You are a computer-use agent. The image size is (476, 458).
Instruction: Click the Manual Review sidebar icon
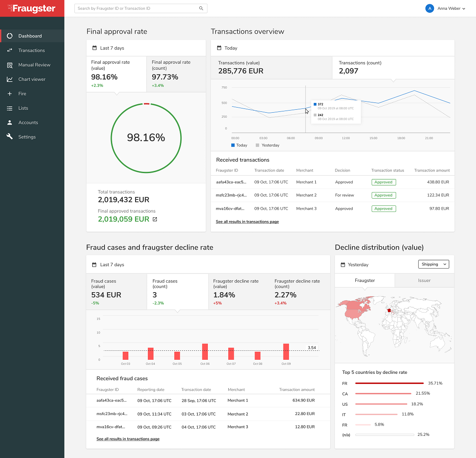tap(10, 65)
